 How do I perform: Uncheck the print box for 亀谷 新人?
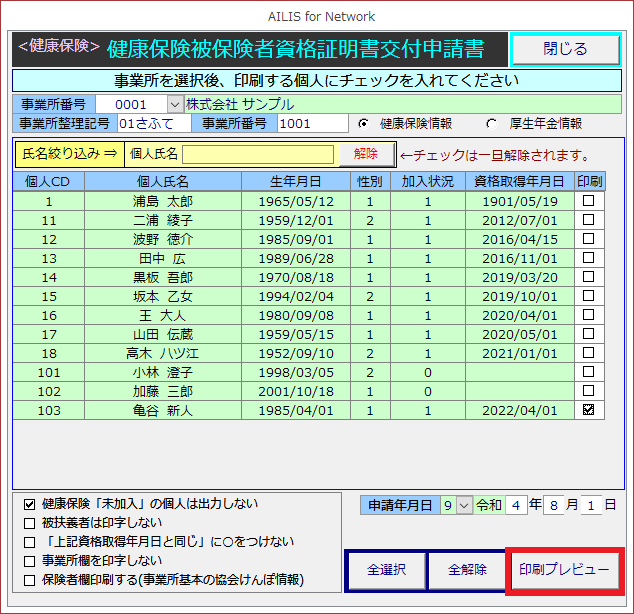click(589, 410)
